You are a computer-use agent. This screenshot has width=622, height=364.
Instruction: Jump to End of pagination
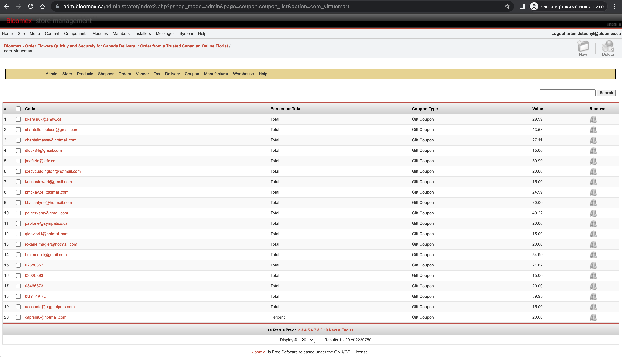348,330
